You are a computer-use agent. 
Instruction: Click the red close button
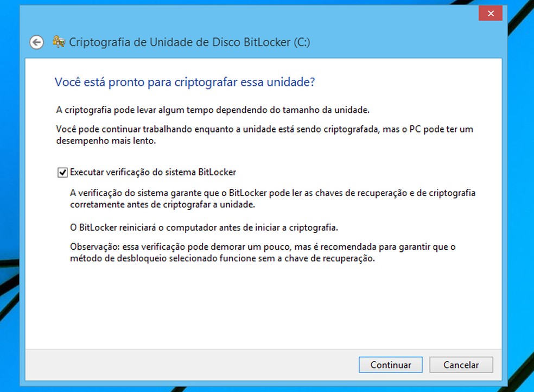491,13
